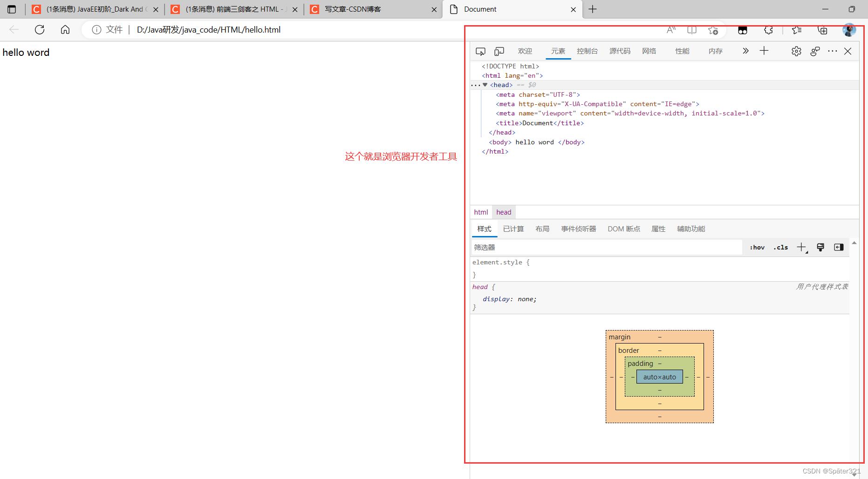Go to browser home page icon
This screenshot has height=479, width=868.
click(65, 30)
